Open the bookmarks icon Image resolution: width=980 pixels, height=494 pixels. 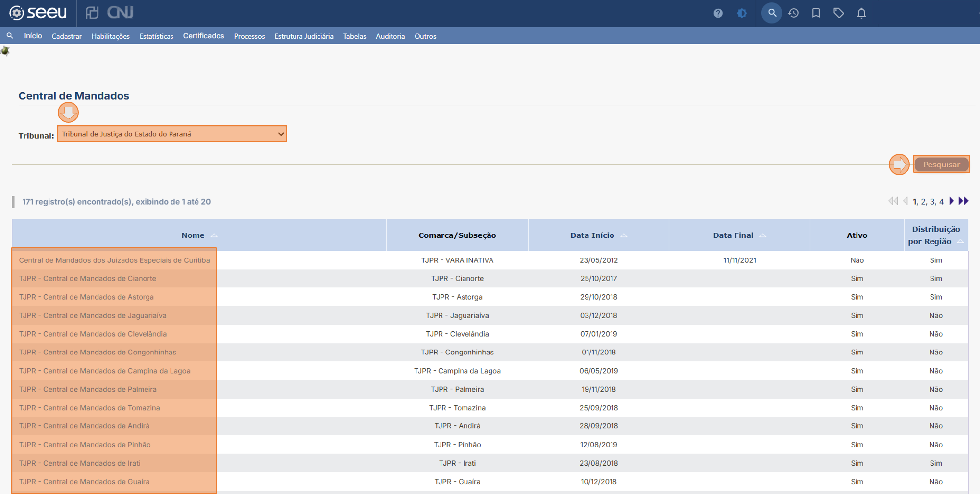click(x=816, y=13)
